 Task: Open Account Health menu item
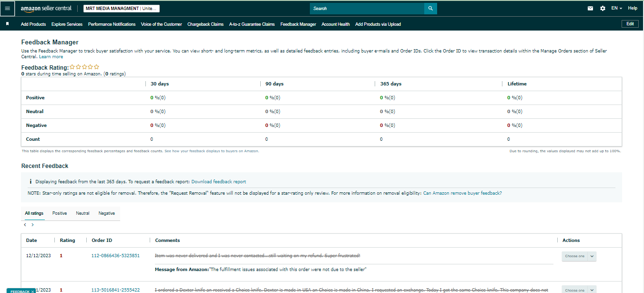point(336,24)
